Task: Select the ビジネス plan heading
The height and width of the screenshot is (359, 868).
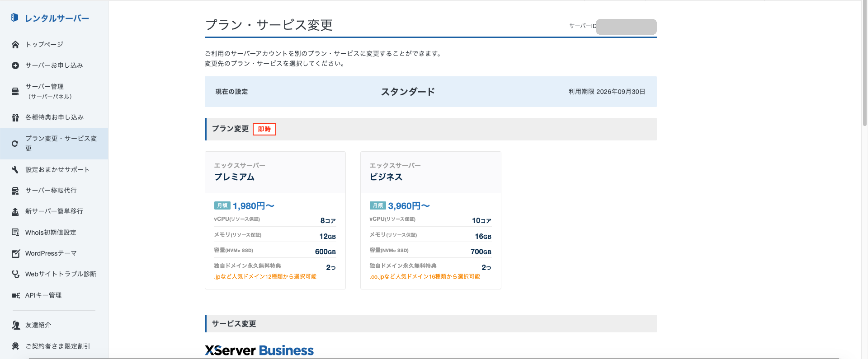Action: [x=386, y=177]
